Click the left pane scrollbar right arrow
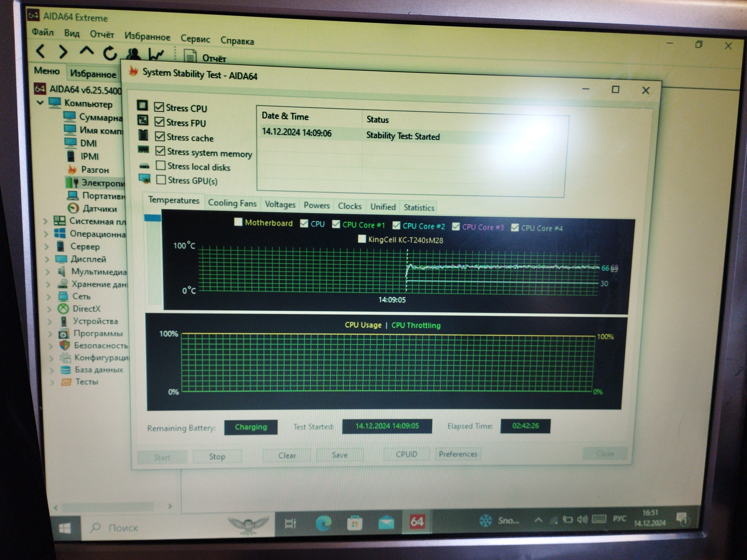The height and width of the screenshot is (560, 747). [x=170, y=506]
